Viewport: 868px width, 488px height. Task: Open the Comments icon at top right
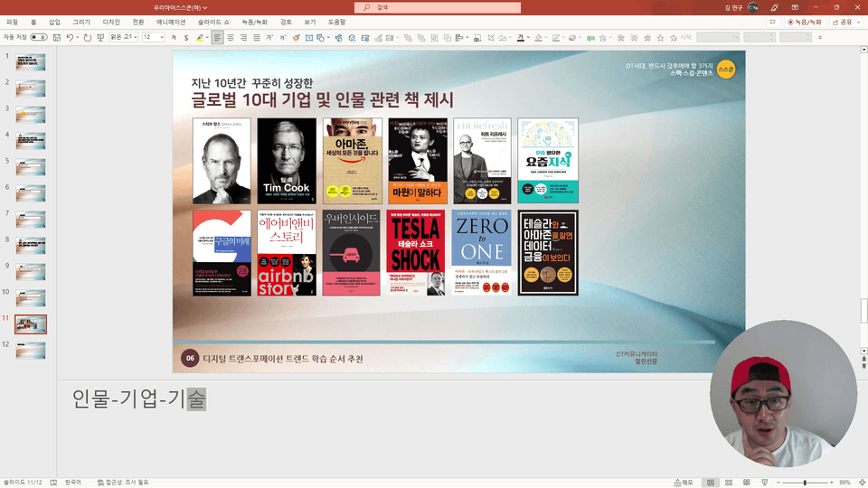[772, 22]
